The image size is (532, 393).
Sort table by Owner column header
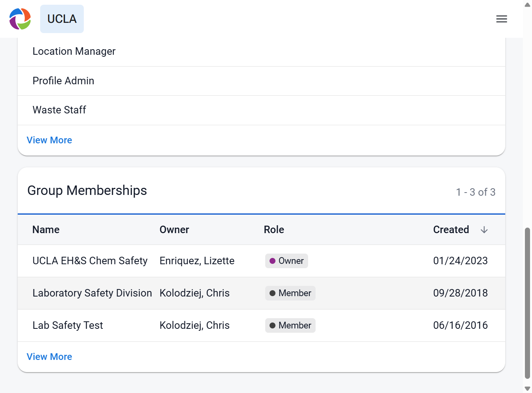click(x=174, y=230)
